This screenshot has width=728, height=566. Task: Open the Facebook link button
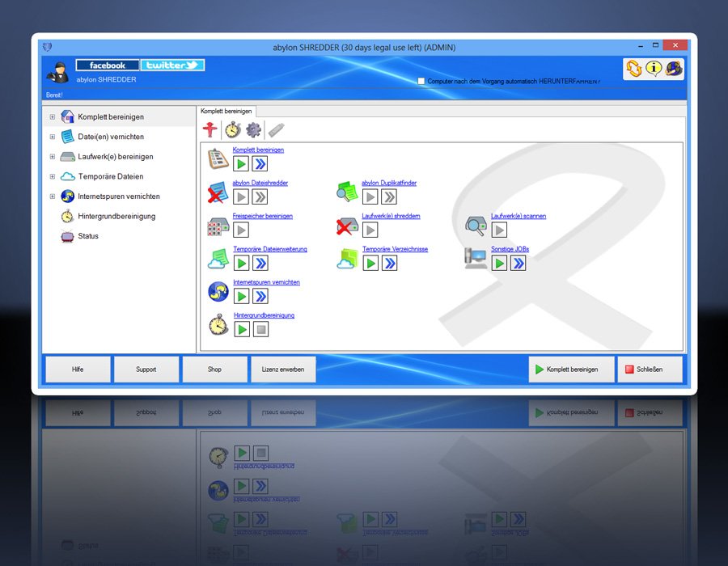click(108, 65)
